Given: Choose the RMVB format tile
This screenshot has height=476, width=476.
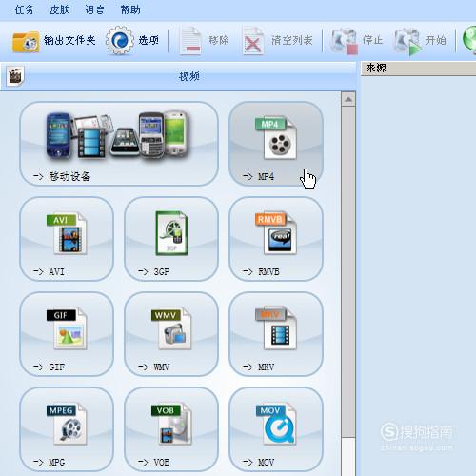Looking at the screenshot, I should coord(276,239).
